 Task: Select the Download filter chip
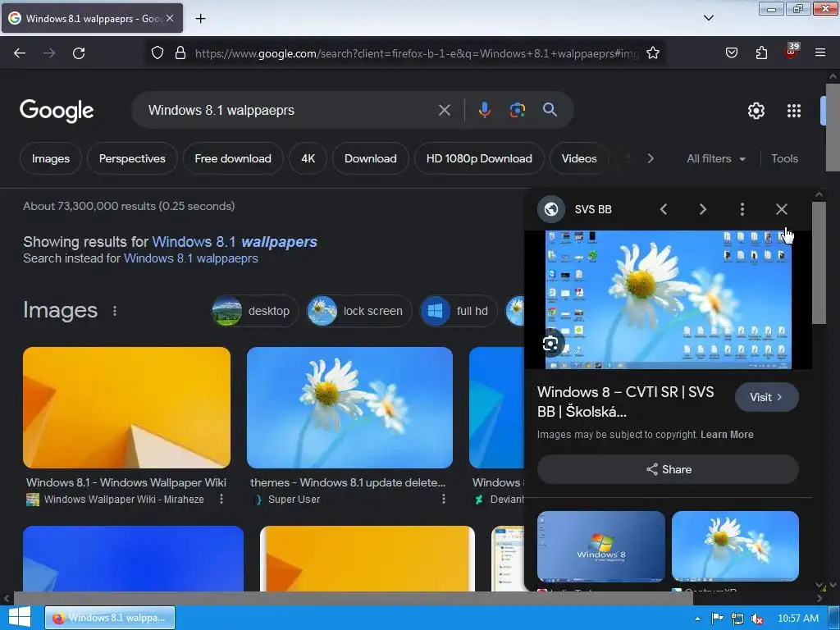click(371, 158)
